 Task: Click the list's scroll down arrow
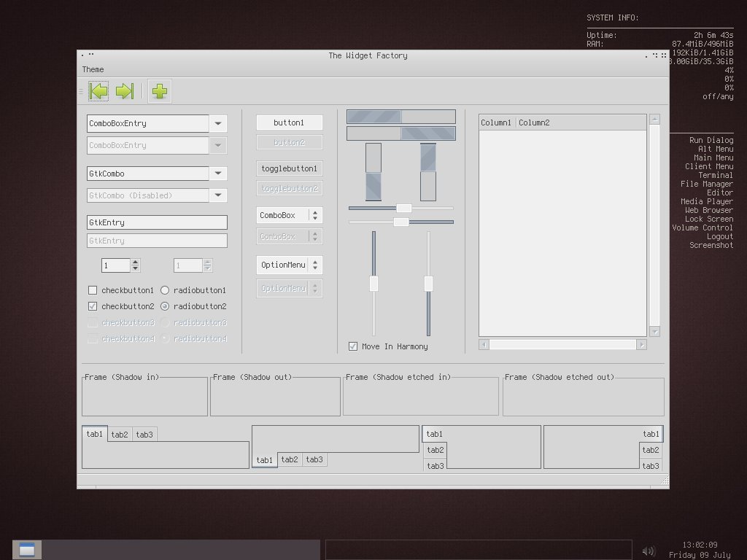[x=654, y=332]
